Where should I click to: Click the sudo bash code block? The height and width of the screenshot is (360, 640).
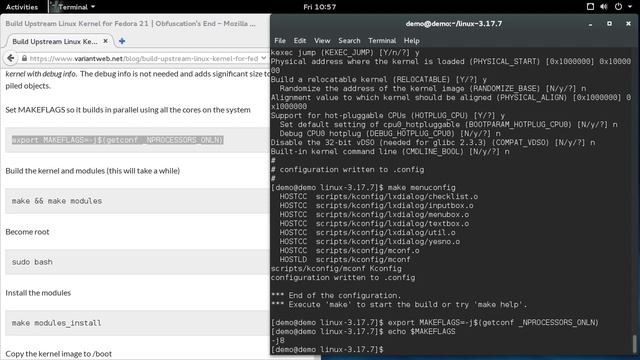137,262
